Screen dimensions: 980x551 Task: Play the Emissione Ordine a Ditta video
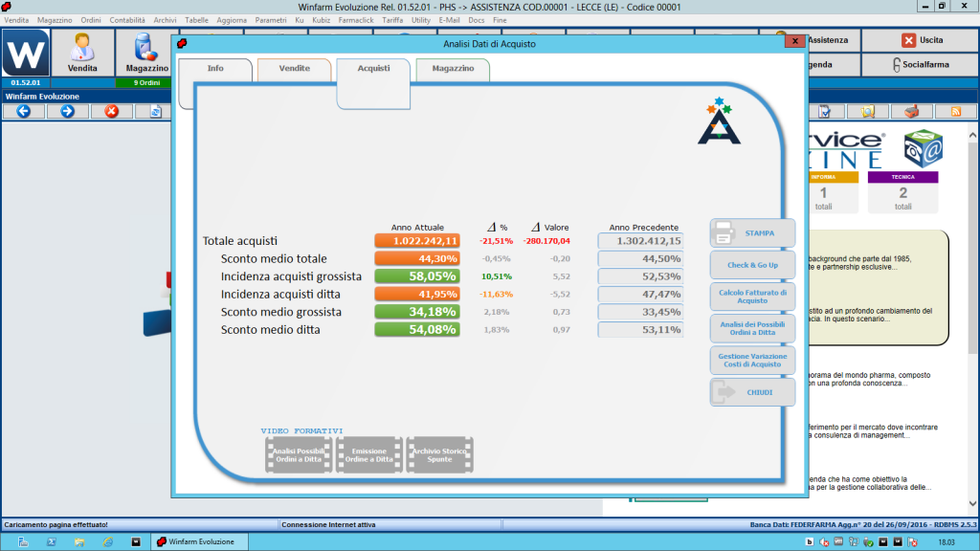369,454
